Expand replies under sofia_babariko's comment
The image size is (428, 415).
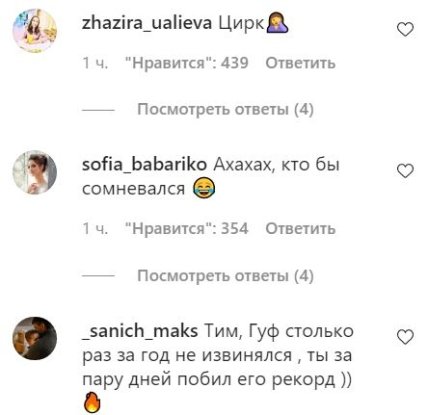click(225, 276)
